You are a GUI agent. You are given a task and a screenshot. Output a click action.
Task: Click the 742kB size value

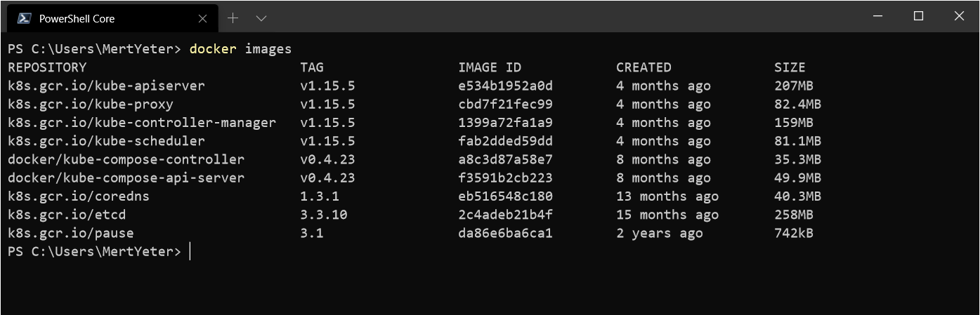click(794, 234)
